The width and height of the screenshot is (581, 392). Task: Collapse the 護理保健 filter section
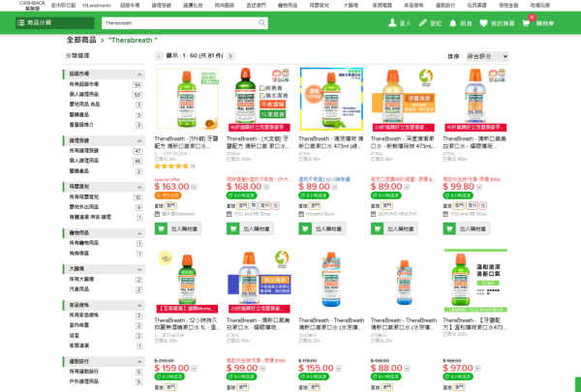(x=139, y=140)
